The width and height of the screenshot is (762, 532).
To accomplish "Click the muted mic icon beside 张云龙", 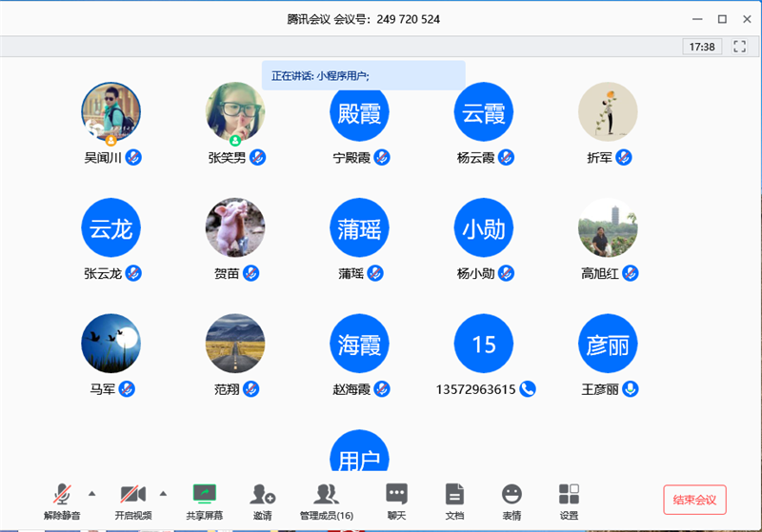I will point(133,273).
